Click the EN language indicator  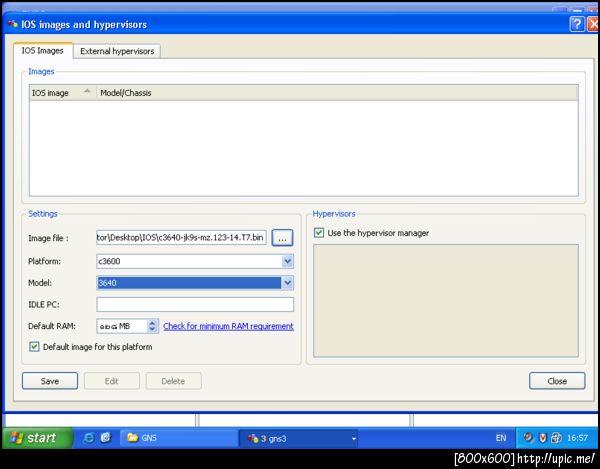(501, 438)
